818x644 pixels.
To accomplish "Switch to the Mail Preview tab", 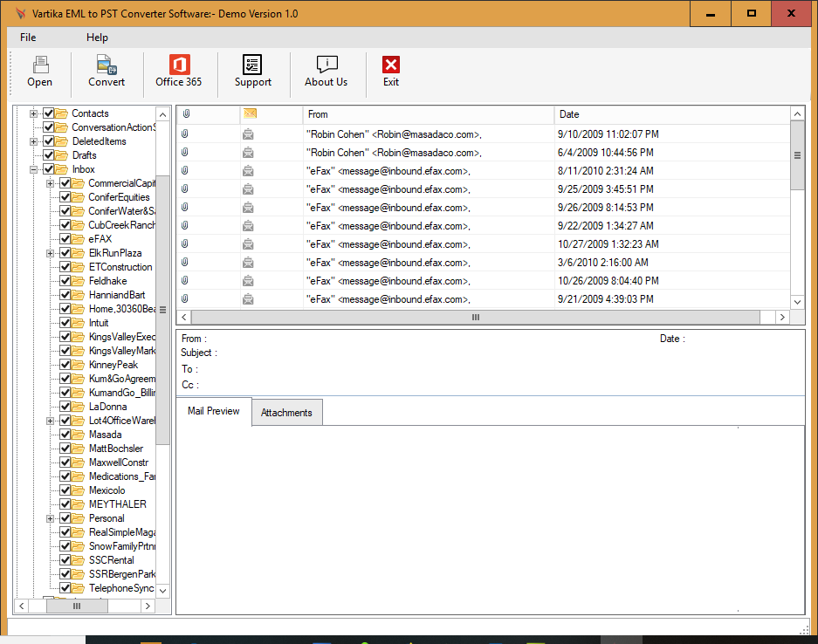I will tap(214, 411).
